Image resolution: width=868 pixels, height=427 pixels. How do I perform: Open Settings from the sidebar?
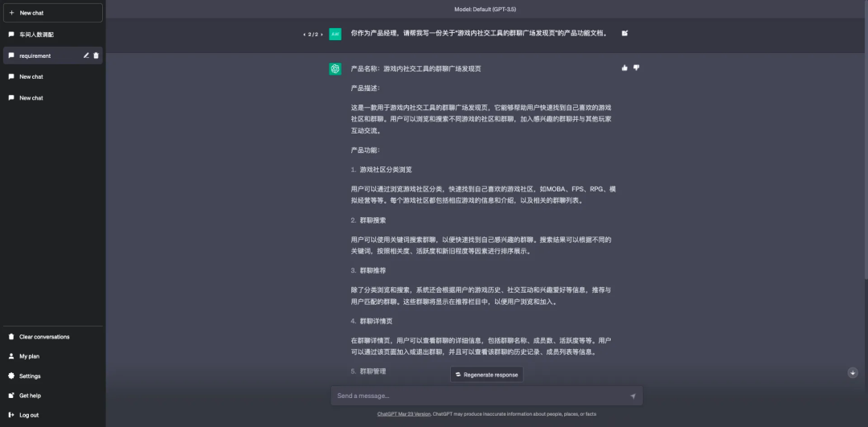point(30,376)
